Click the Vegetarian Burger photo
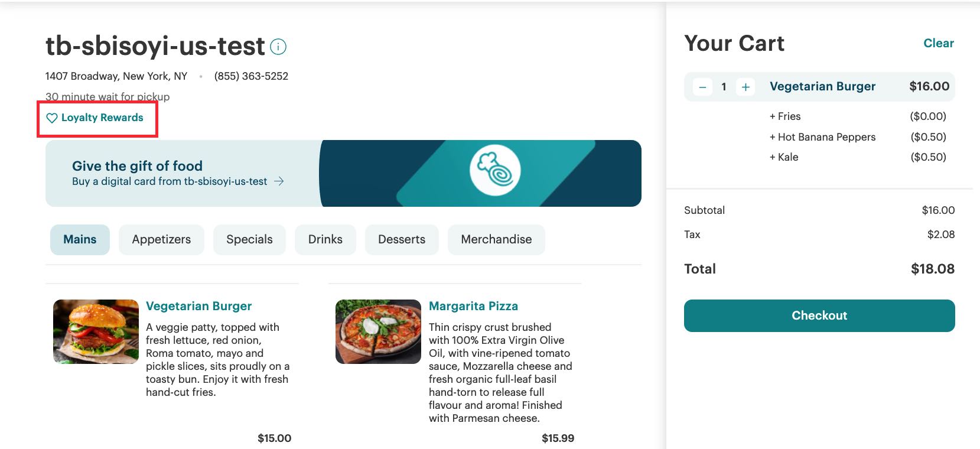 (95, 331)
